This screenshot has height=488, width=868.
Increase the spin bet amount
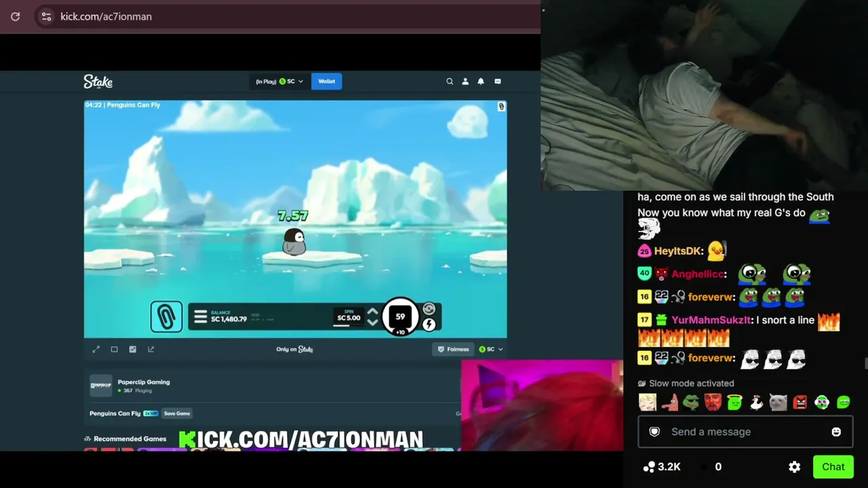point(372,312)
